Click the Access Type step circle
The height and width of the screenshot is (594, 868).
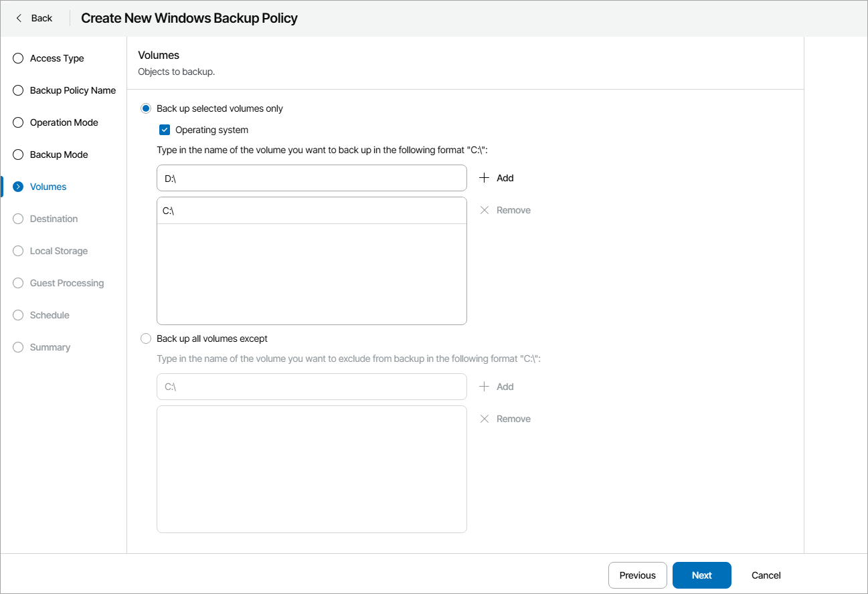(x=17, y=58)
